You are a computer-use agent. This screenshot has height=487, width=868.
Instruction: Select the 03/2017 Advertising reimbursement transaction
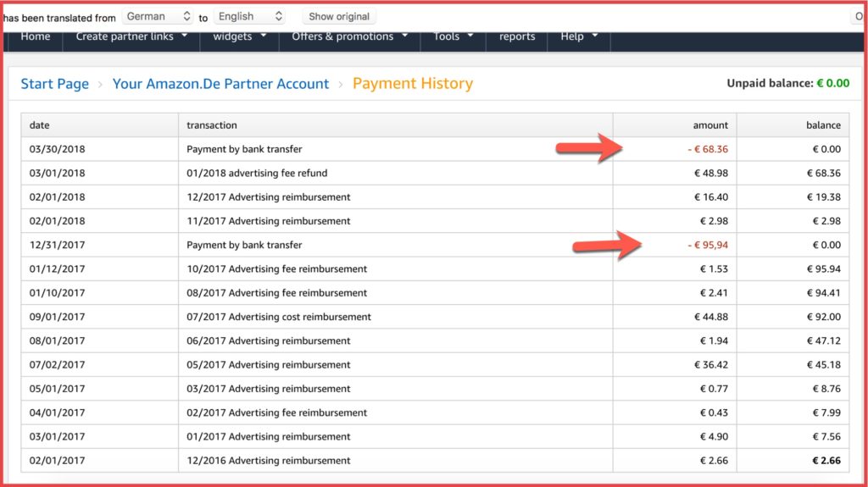pyautogui.click(x=395, y=389)
